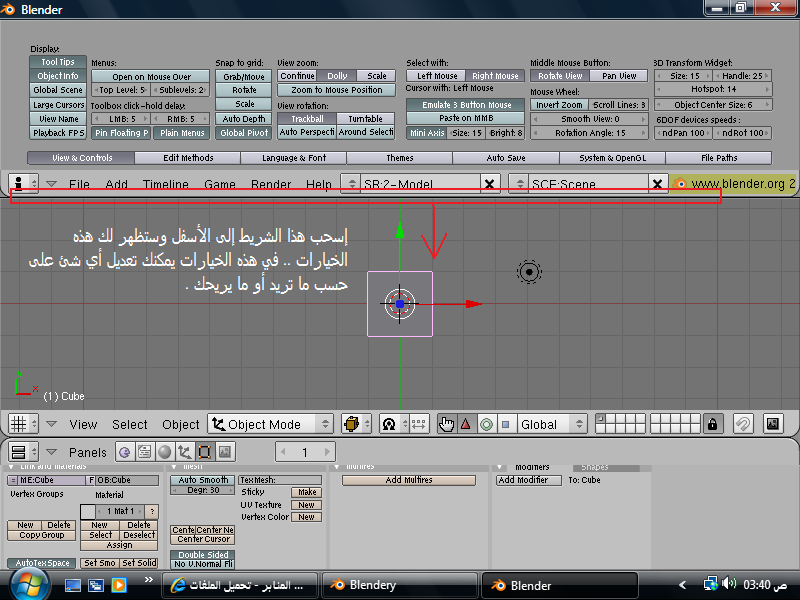Click the volume speaker tray icon

tap(729, 583)
